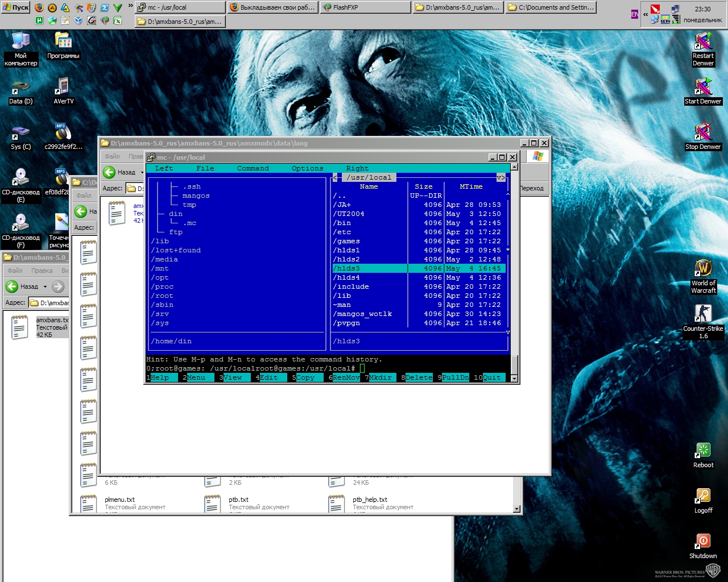
Task: Click down arrow of the mc terminal scrollbar
Action: coord(514,379)
